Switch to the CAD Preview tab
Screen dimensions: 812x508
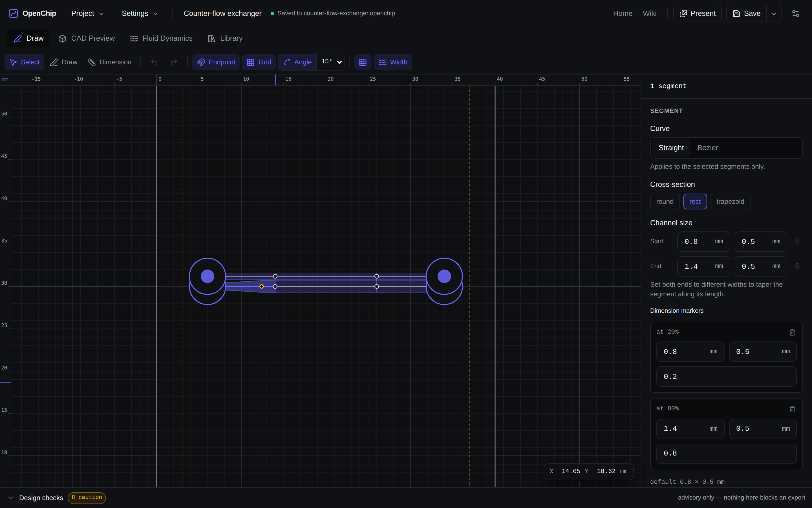click(87, 38)
